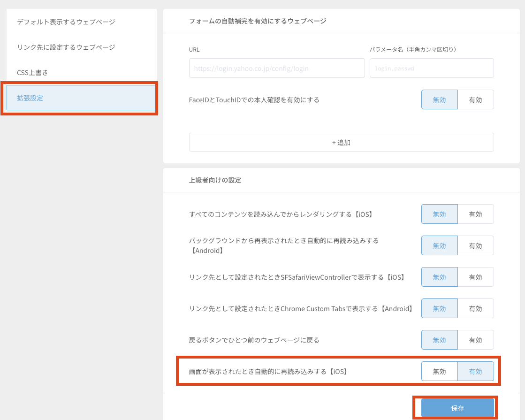
Task: Click the 保存 button
Action: 457,408
